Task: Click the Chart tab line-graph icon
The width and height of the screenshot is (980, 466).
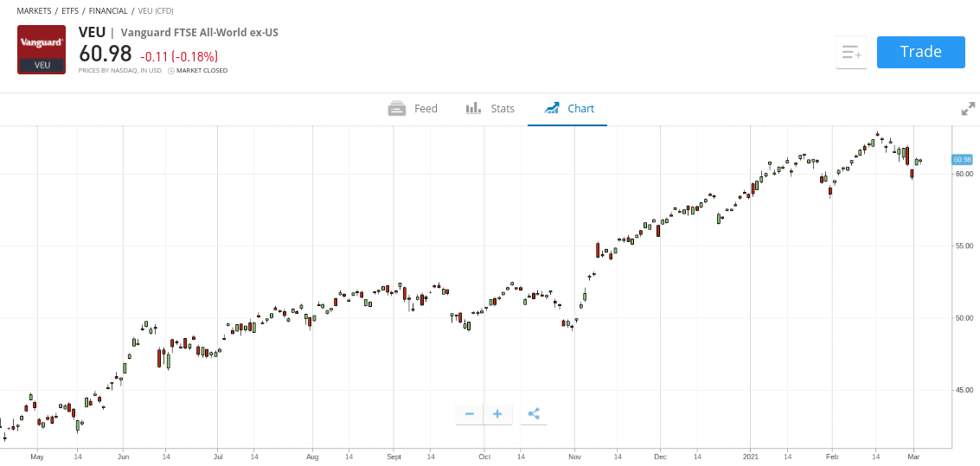Action: (552, 108)
